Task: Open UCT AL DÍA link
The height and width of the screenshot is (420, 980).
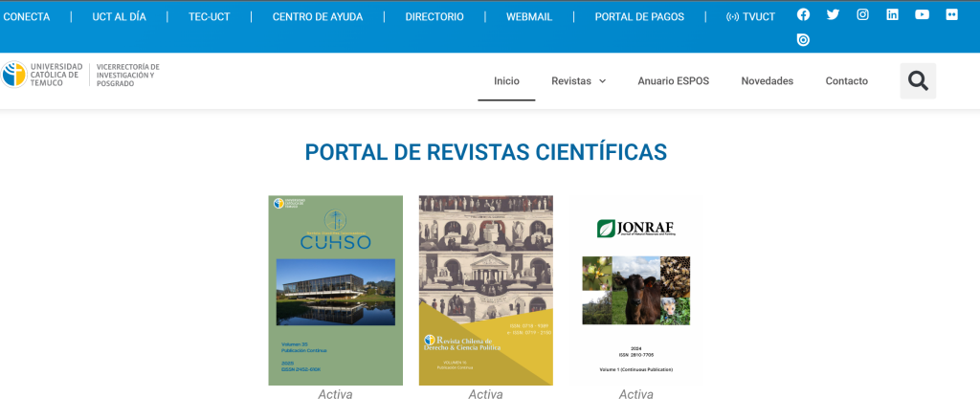Action: (x=120, y=17)
